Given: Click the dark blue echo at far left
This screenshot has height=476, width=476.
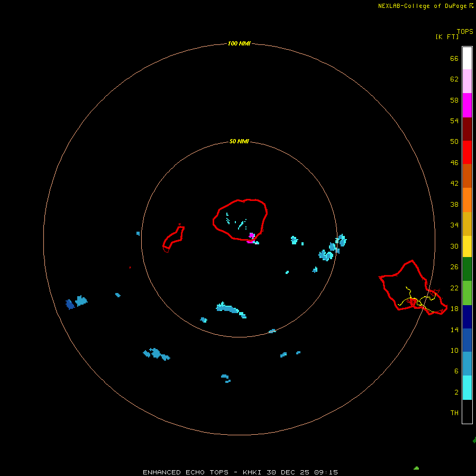Looking at the screenshot, I should click(70, 304).
